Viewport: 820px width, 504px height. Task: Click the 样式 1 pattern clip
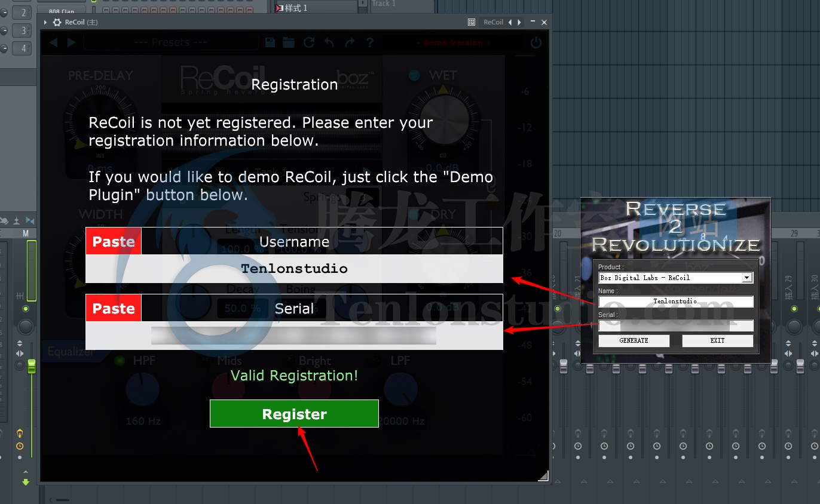tap(315, 8)
